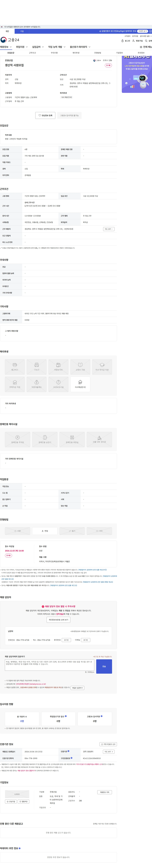Click the 지도 보기 button beside 경주고용센터

(109, 752)
